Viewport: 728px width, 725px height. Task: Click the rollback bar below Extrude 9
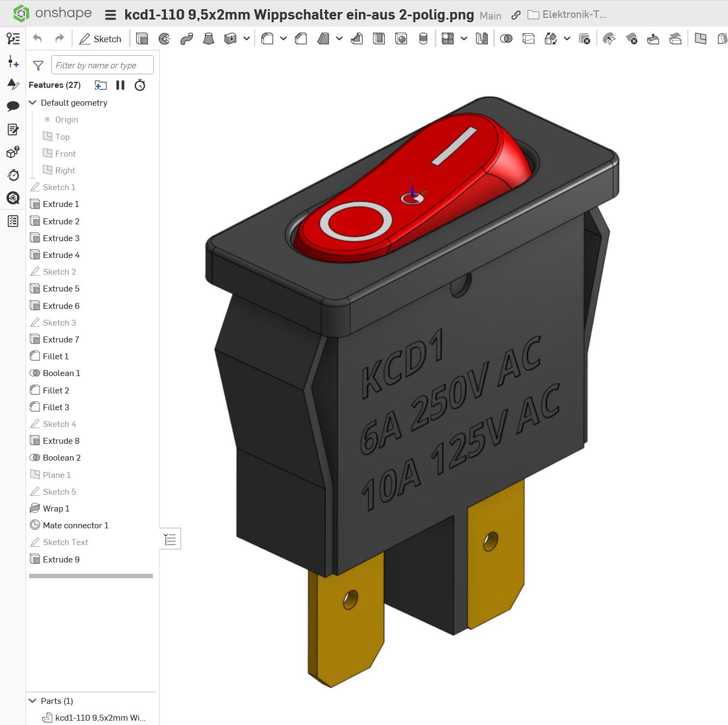[x=91, y=576]
